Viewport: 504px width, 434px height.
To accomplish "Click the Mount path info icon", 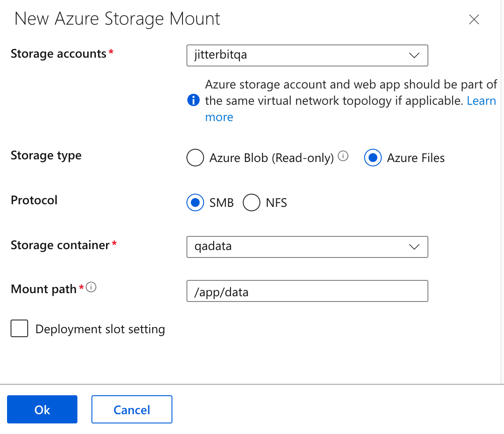I will (x=91, y=288).
